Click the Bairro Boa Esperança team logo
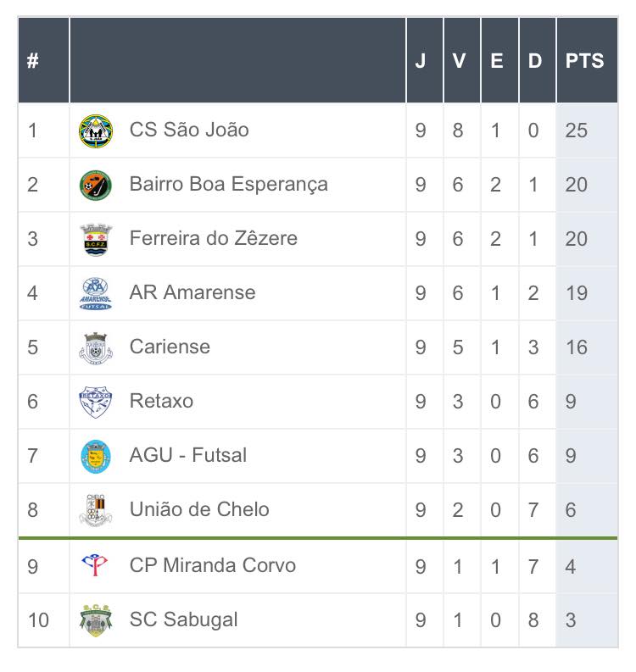 [x=95, y=185]
